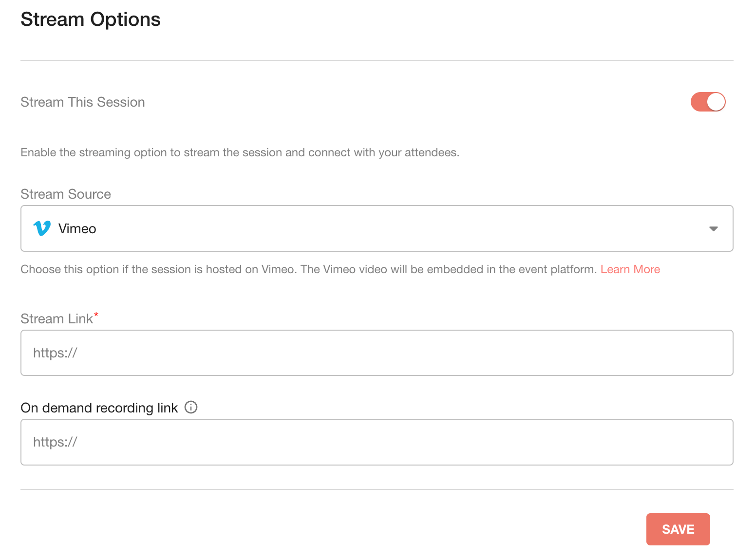Click the SAVE button
Image resolution: width=755 pixels, height=560 pixels.
678,529
